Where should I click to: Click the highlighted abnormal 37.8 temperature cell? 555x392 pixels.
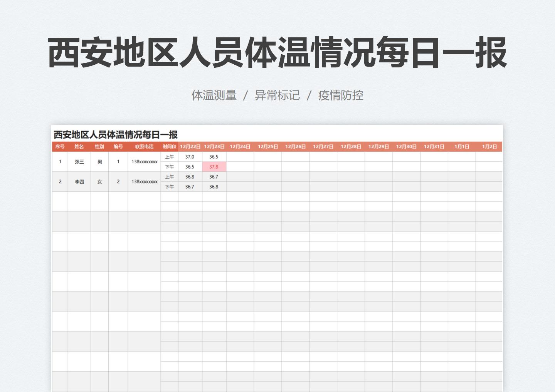[x=214, y=166]
